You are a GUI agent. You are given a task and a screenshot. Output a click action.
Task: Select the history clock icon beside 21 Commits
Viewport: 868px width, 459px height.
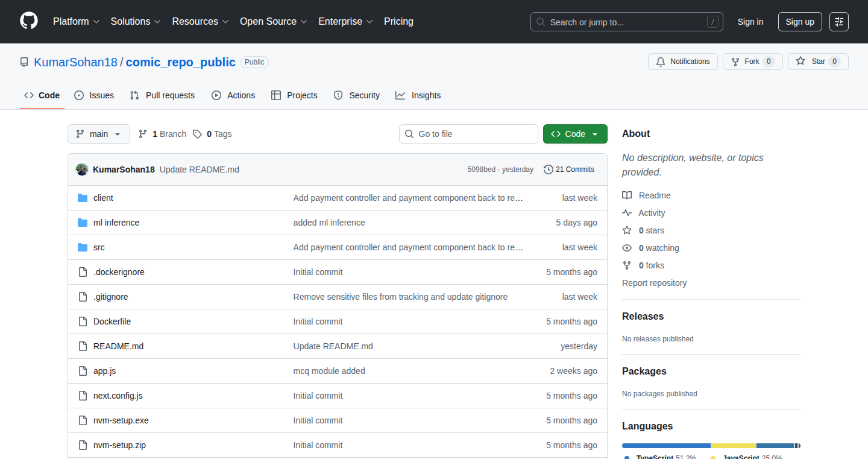tap(548, 169)
